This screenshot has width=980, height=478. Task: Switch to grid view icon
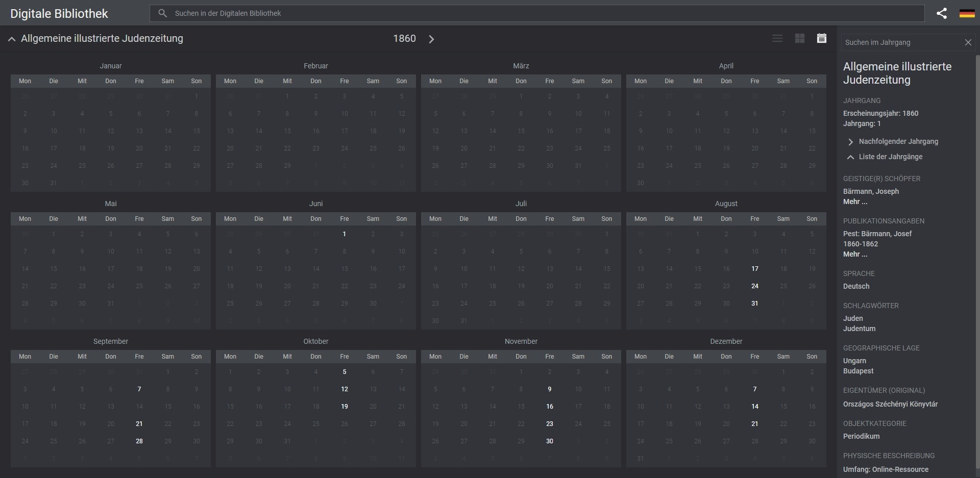(800, 38)
